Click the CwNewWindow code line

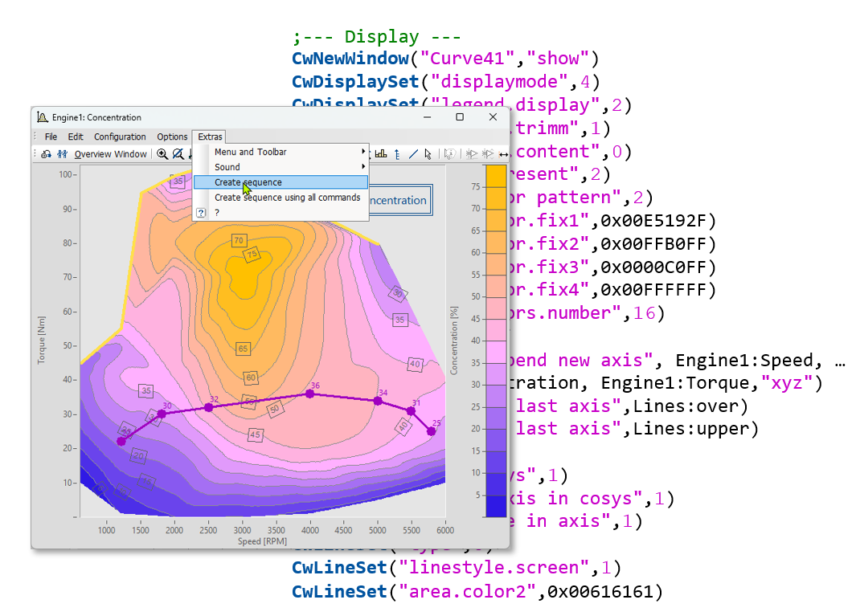click(445, 59)
